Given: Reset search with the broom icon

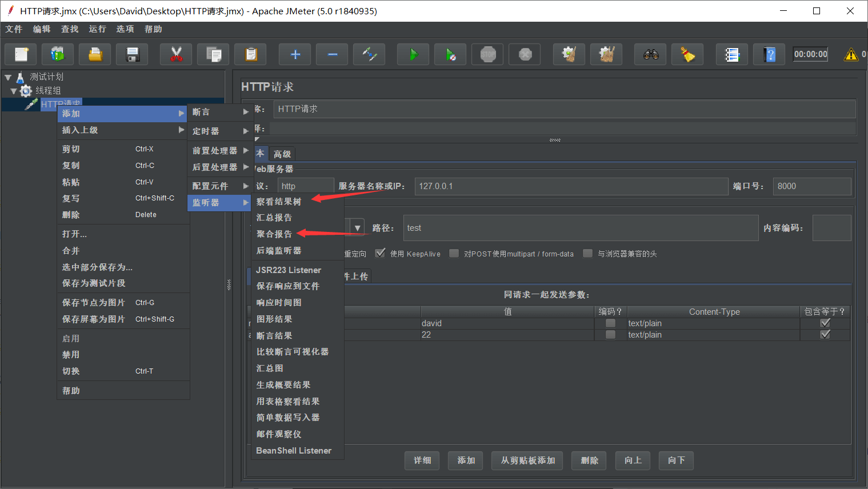Looking at the screenshot, I should pyautogui.click(x=687, y=54).
